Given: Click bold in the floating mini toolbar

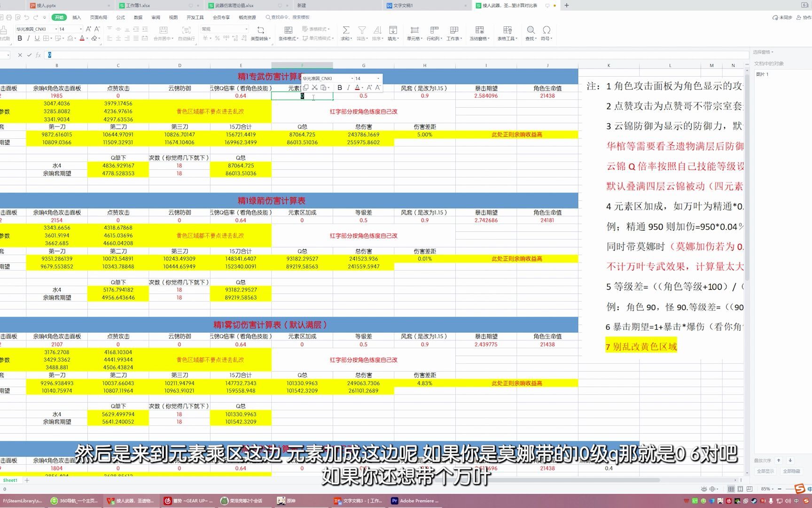Looking at the screenshot, I should pos(340,87).
